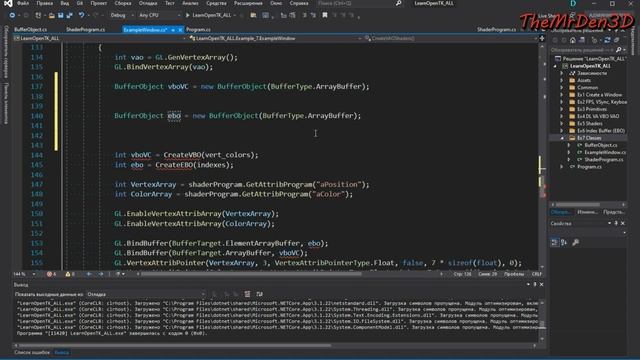Close the ExampleWindow.cs tab
The width and height of the screenshot is (640, 360).
(180, 30)
